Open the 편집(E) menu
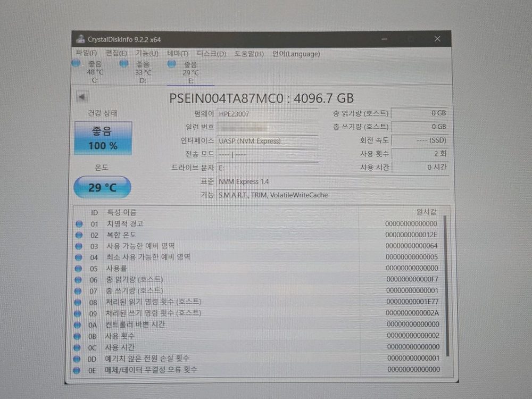Screen dimensions: 532x399 click(116, 53)
